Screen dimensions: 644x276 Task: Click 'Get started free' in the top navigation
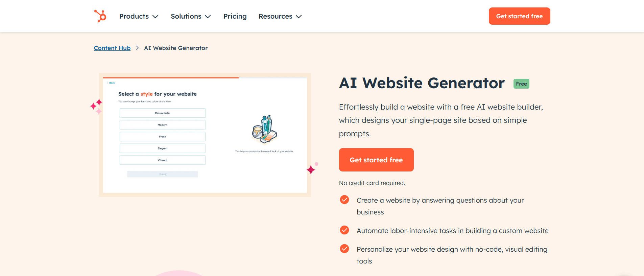(519, 16)
